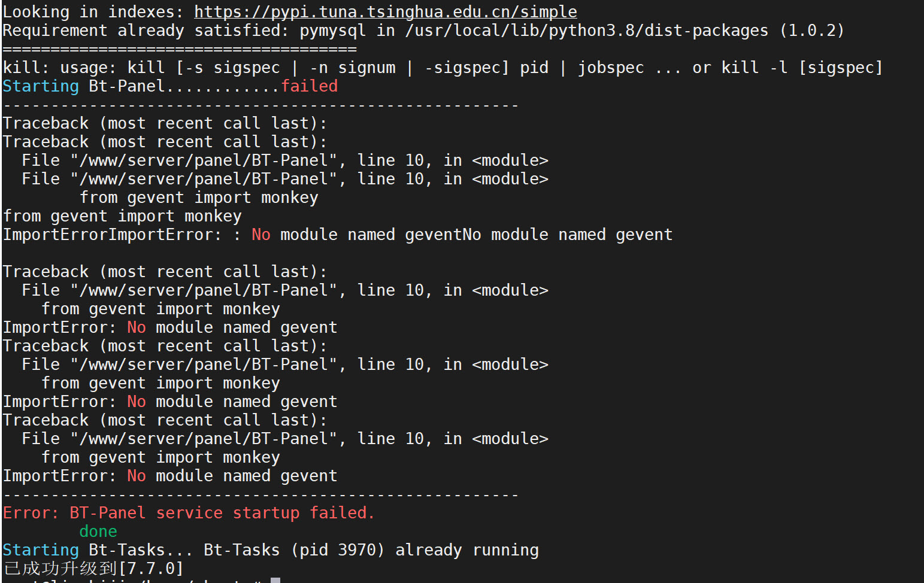Click the green "done" status text
This screenshot has height=583, width=924.
[x=98, y=532]
